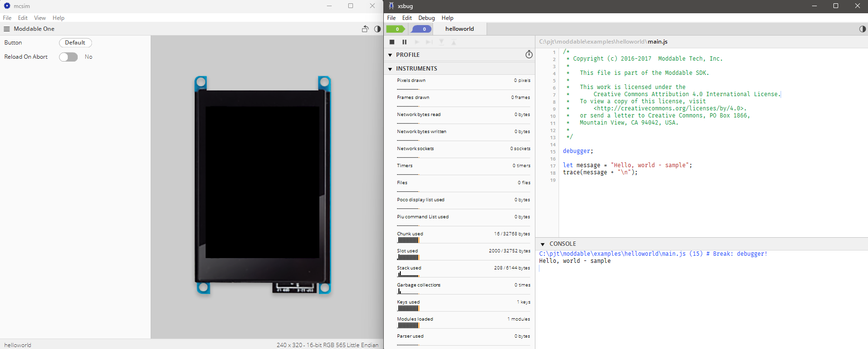
Task: Collapse the INSTRUMENTS section
Action: [x=390, y=69]
